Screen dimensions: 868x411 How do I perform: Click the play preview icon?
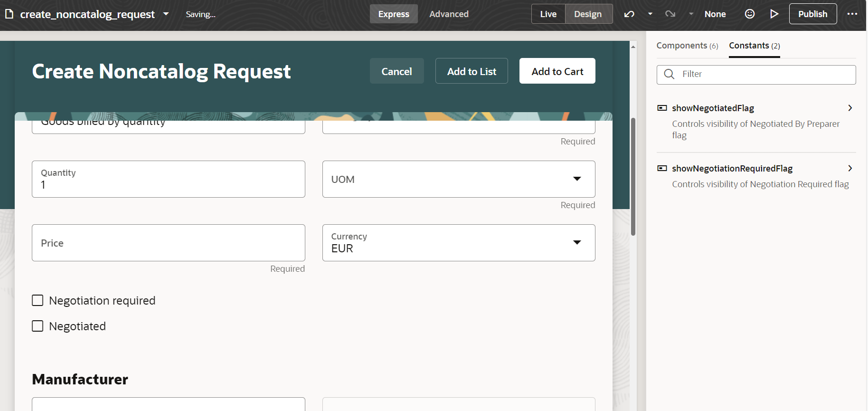[774, 14]
